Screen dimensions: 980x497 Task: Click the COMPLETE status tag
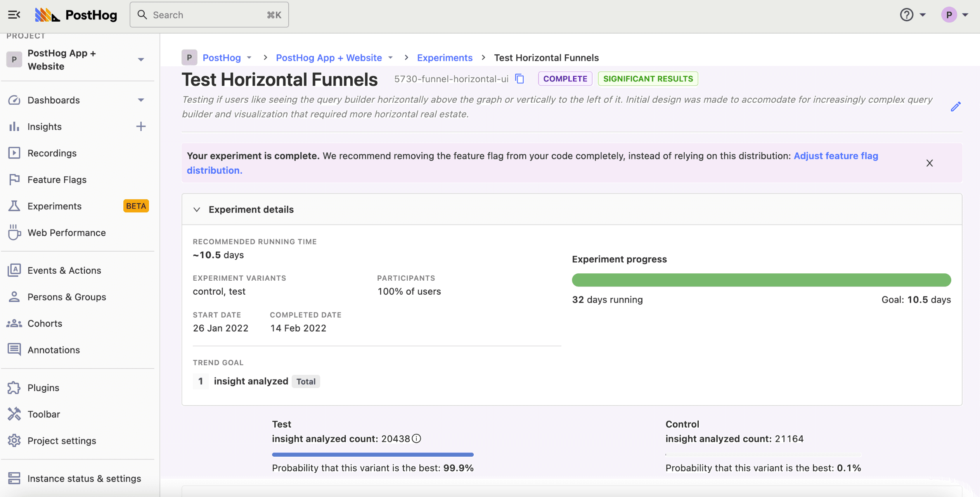tap(565, 79)
